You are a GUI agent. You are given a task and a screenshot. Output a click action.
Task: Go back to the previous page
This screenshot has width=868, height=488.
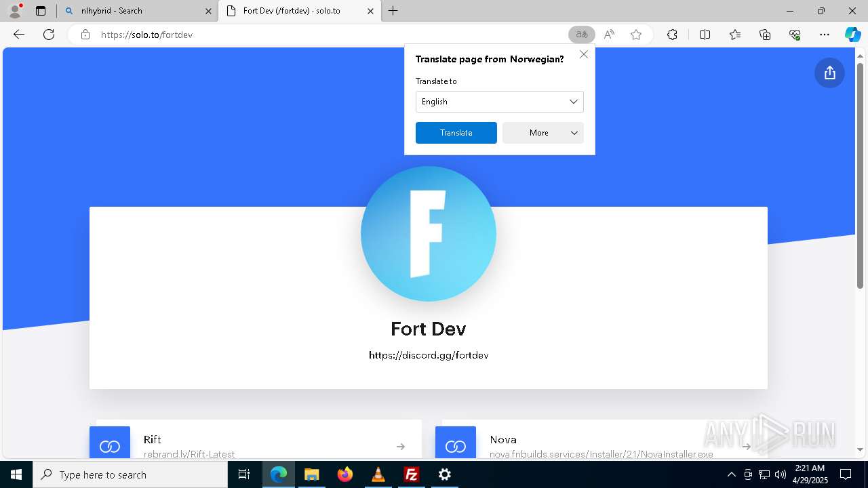19,35
